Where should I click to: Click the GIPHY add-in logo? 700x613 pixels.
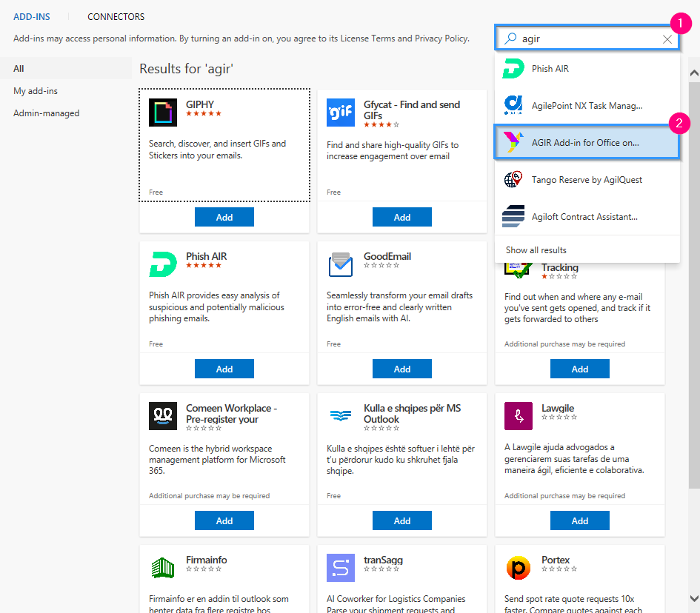click(162, 113)
